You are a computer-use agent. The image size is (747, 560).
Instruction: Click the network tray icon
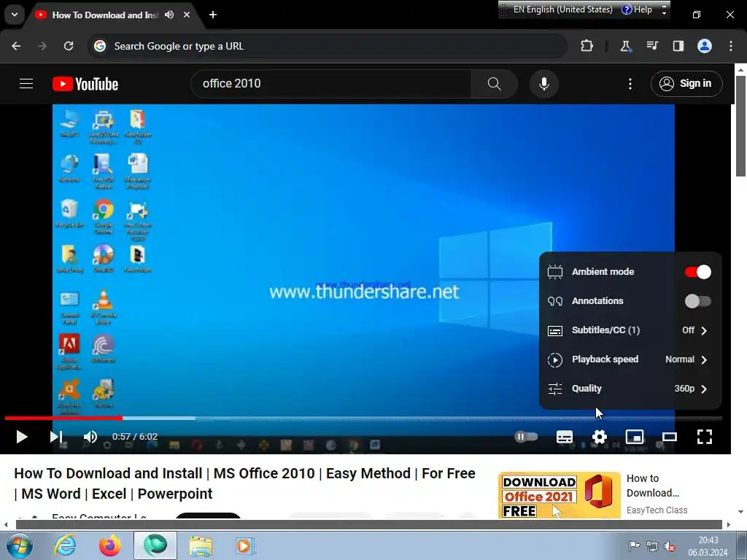coord(651,546)
